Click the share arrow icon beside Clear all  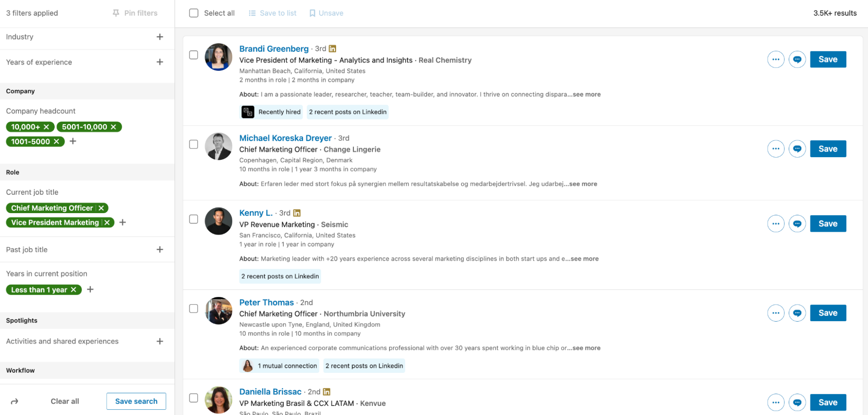pyautogui.click(x=14, y=402)
